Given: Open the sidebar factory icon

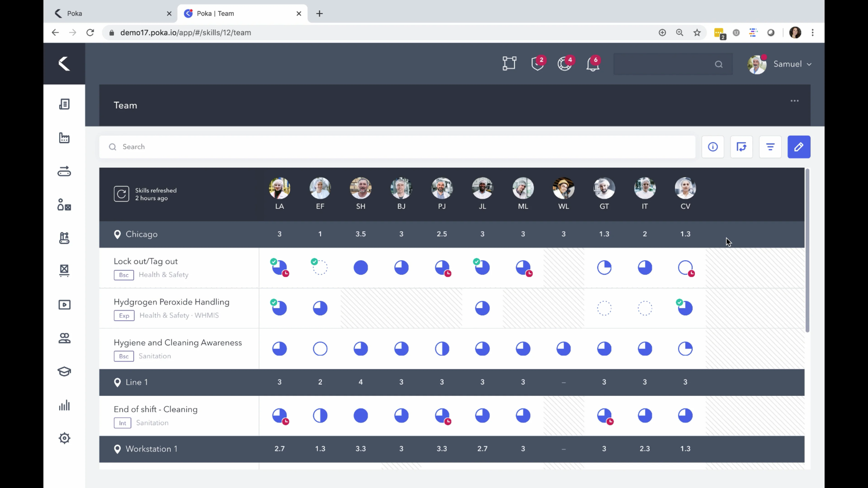Looking at the screenshot, I should (x=64, y=138).
